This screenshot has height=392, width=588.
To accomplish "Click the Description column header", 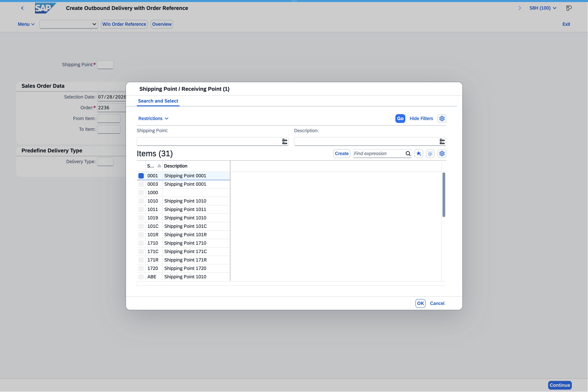I will click(x=196, y=166).
